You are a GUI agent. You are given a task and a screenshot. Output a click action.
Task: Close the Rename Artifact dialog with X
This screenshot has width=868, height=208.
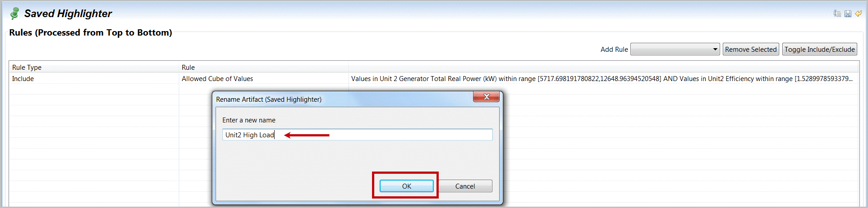[486, 97]
